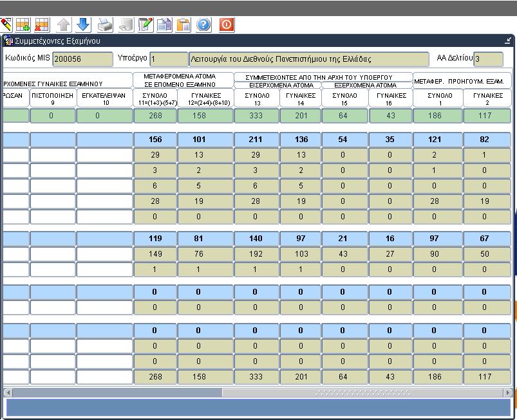Viewport: 517px width, 420px height.
Task: Open the notepad edit icon with green pencil
Action: pyautogui.click(x=146, y=24)
